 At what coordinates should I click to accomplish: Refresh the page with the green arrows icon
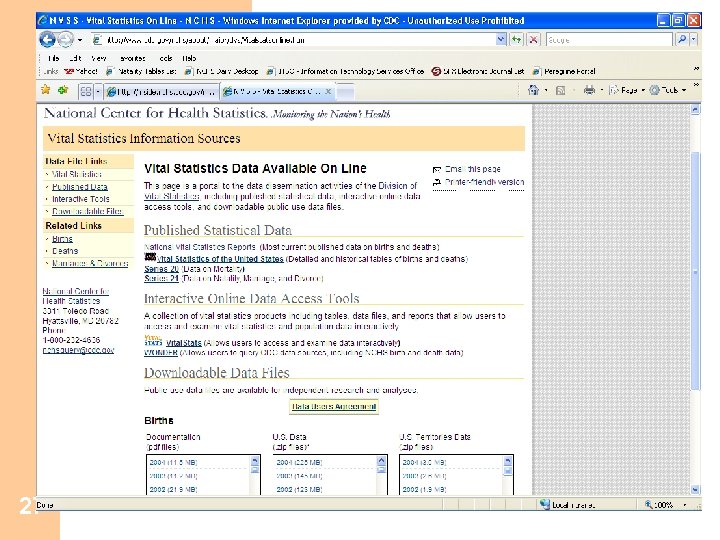coord(517,40)
